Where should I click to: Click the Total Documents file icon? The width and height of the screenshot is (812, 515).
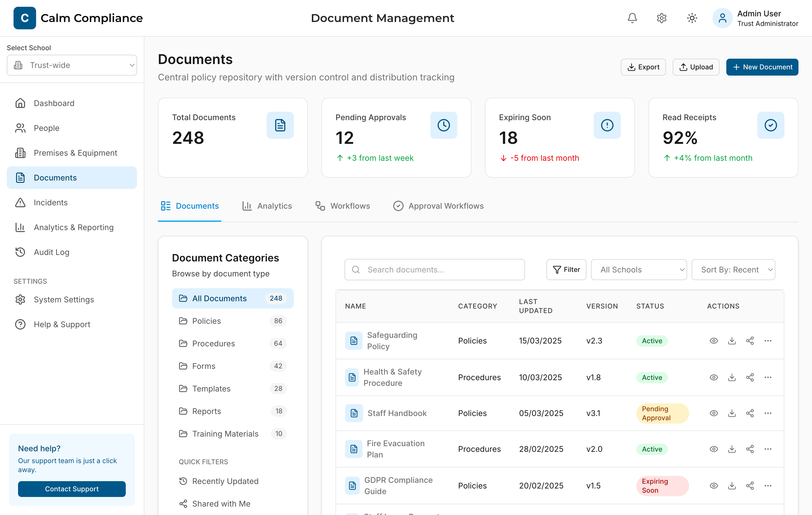point(280,125)
